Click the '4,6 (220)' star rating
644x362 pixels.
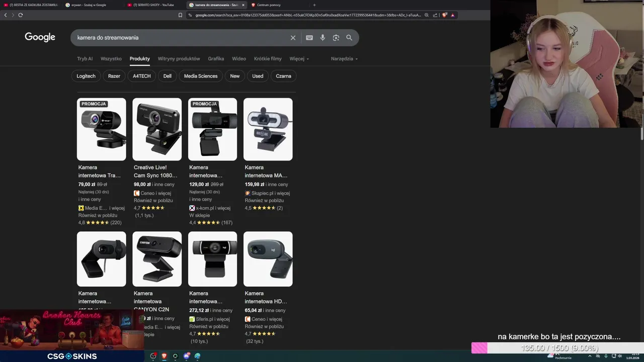pos(100,222)
